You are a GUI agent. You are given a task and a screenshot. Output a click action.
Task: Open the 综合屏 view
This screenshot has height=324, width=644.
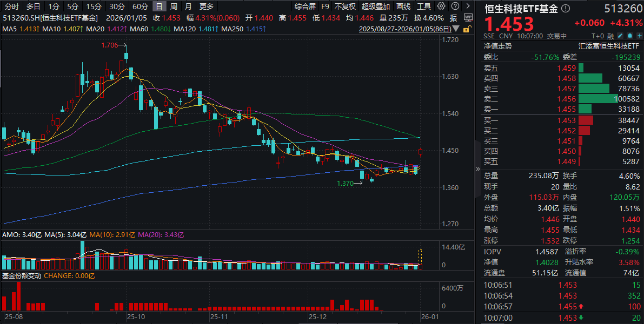click(x=306, y=6)
